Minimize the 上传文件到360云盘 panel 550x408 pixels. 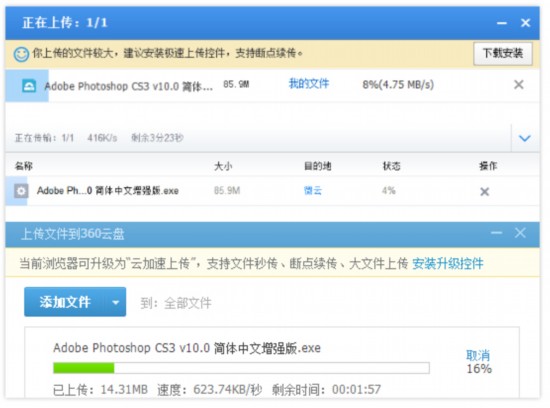(x=496, y=233)
